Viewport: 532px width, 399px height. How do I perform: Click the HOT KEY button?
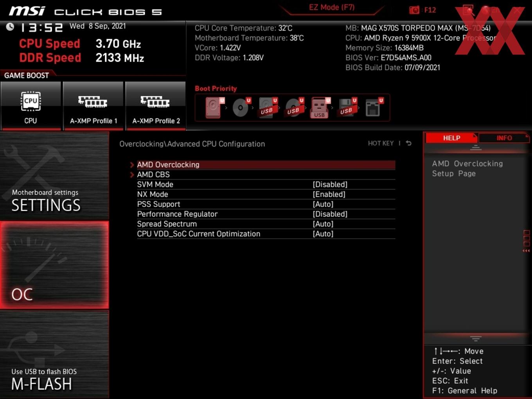click(x=381, y=143)
